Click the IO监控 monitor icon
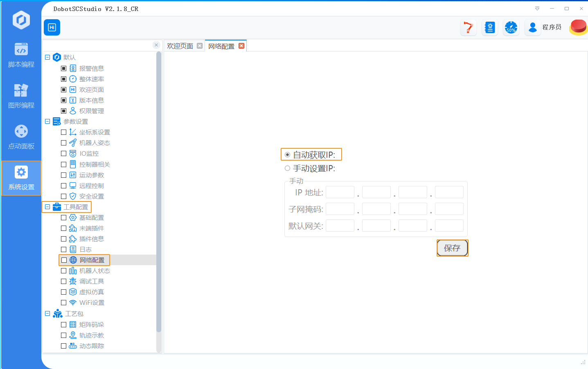588x369 pixels. (x=73, y=153)
